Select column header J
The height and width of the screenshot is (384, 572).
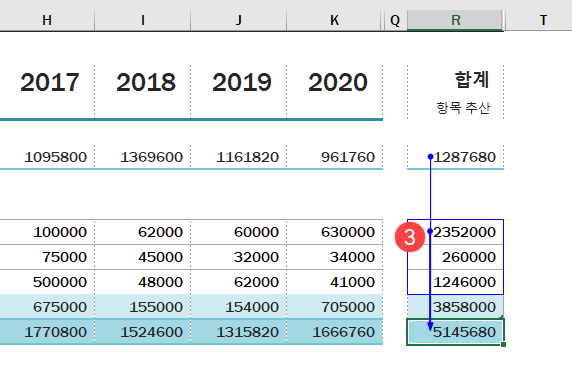click(239, 20)
